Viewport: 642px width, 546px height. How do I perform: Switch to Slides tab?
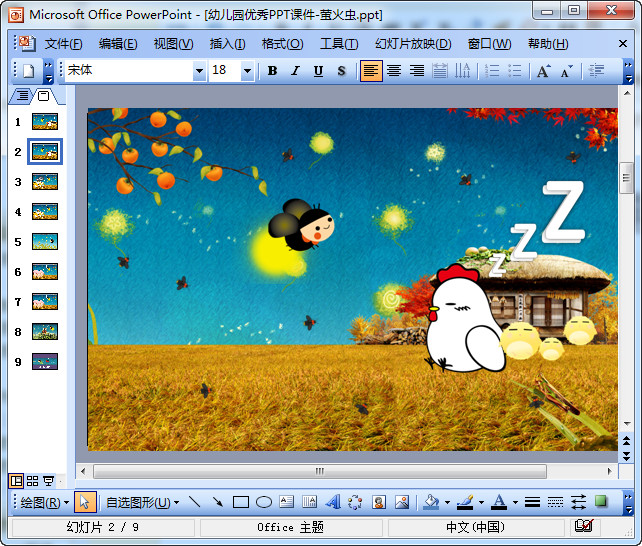pyautogui.click(x=43, y=96)
